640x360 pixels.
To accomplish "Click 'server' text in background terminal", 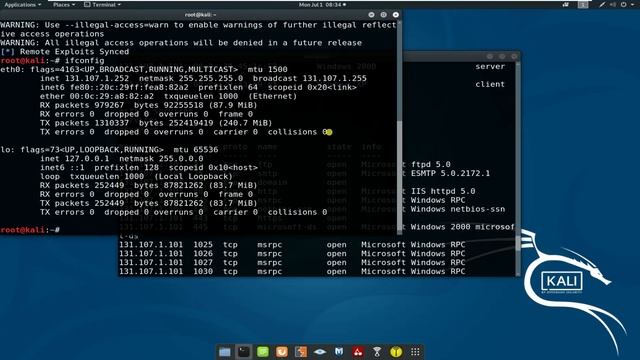I will coord(490,67).
